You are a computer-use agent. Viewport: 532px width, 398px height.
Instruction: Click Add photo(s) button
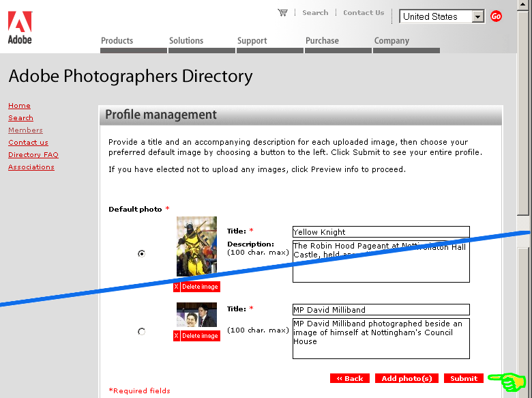click(407, 378)
